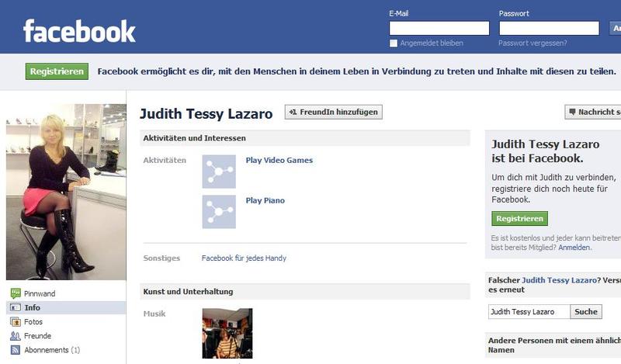The height and width of the screenshot is (364, 621).
Task: Click the Sonstiges label
Action: click(x=161, y=258)
